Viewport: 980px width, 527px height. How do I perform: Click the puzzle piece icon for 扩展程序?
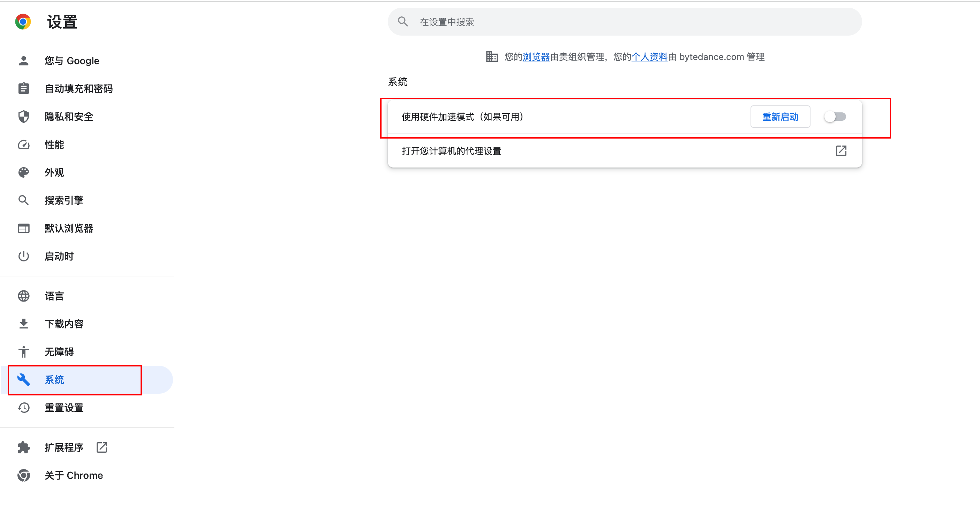(x=24, y=447)
